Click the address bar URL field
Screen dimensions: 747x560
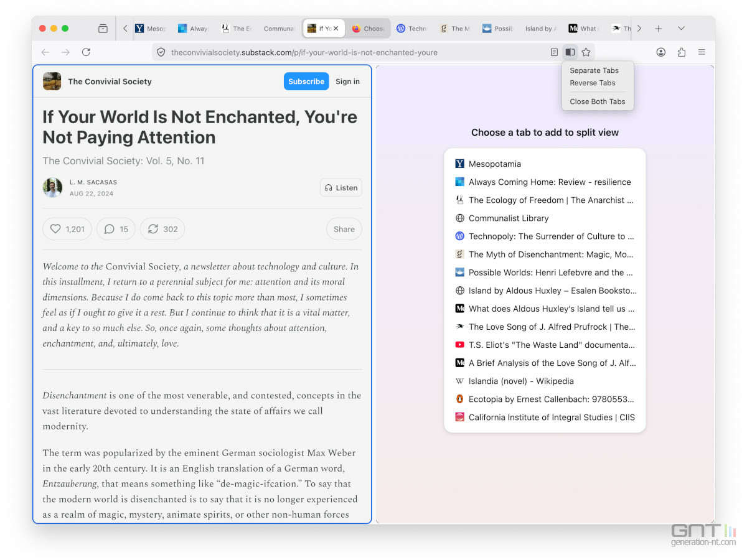[x=349, y=52]
